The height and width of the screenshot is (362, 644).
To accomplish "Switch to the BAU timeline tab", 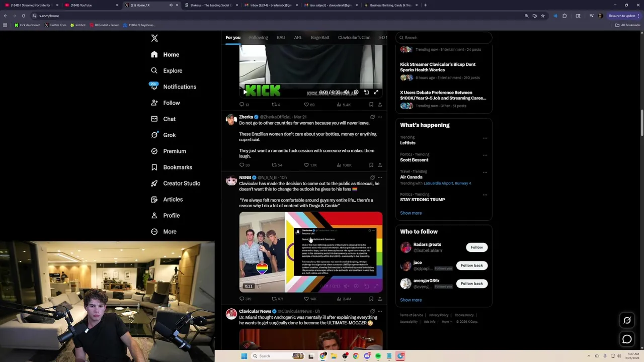I will (x=281, y=37).
